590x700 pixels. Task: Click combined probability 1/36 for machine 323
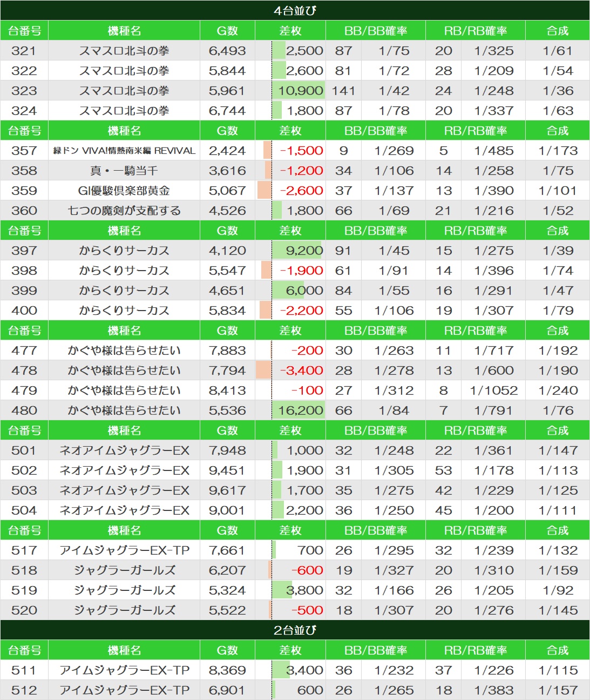point(558,91)
